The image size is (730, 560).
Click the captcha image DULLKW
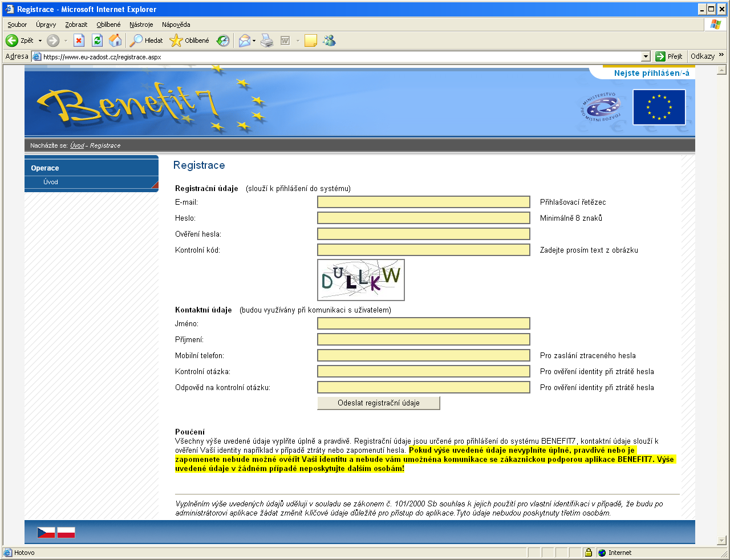(361, 280)
